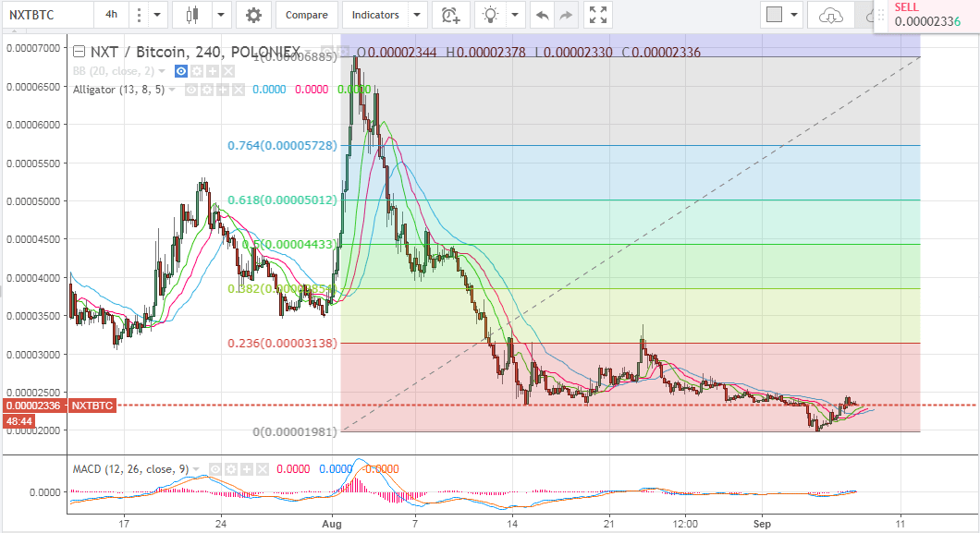
Task: Click the Compare button
Action: coord(306,15)
